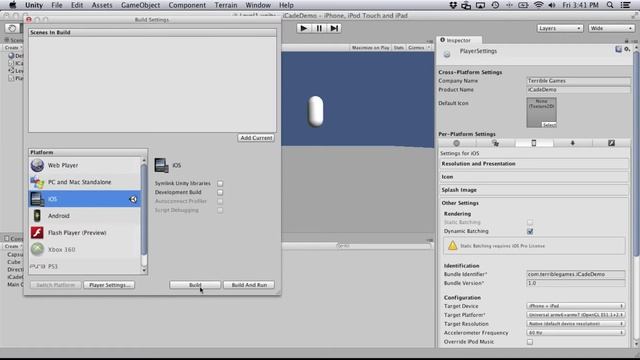
Task: Click the Switch Platform button
Action: [56, 285]
